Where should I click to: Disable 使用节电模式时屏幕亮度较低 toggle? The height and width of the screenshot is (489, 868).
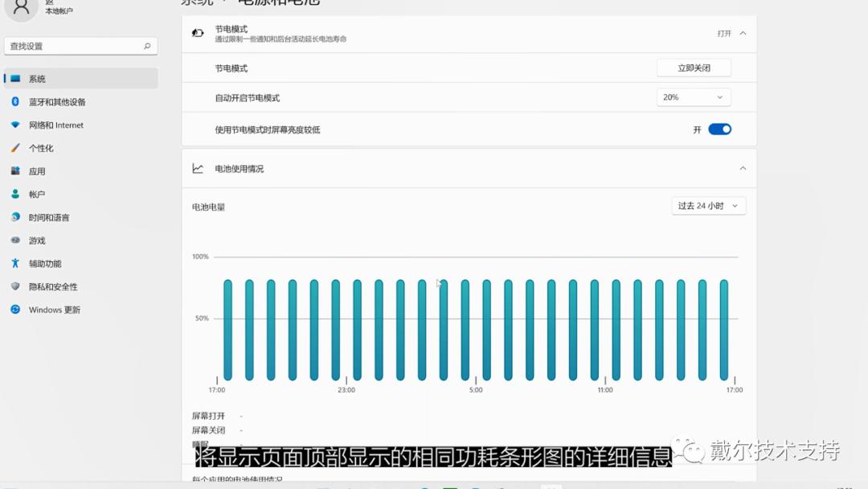pos(719,129)
